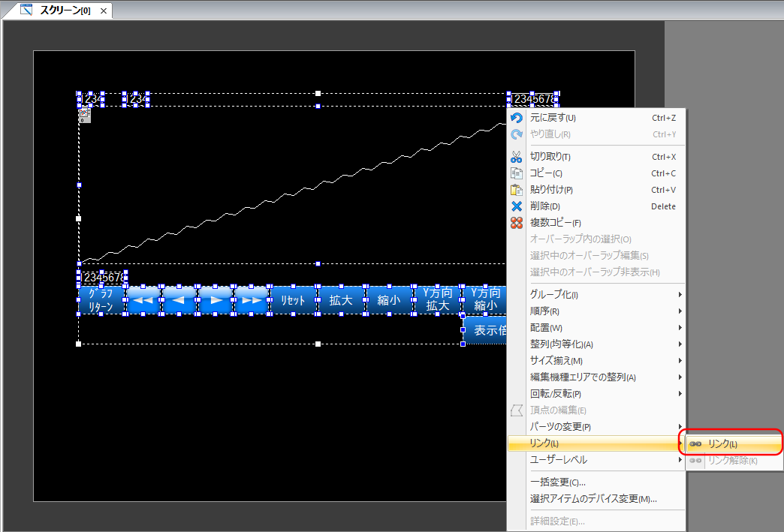
Task: Click the scissors icon for 切り取り
Action: pyautogui.click(x=516, y=157)
